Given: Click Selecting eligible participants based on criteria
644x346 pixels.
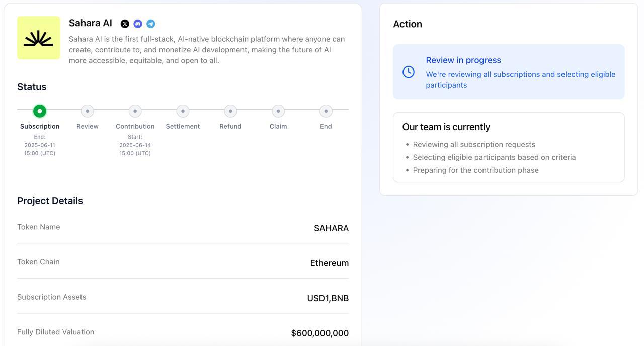Looking at the screenshot, I should click(x=494, y=157).
